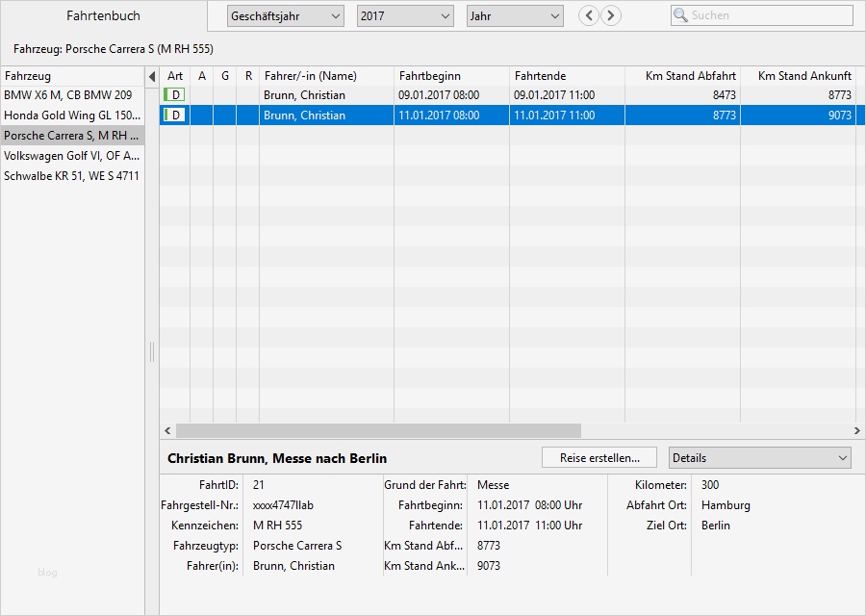
Task: Click Km Stand Ankunft value 8773 in first row
Action: pos(839,95)
